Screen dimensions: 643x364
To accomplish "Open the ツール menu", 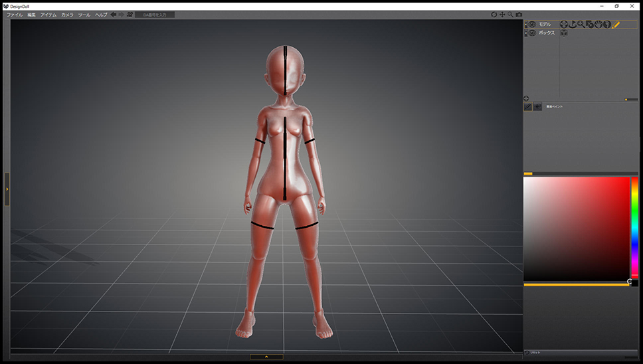I will coord(84,15).
